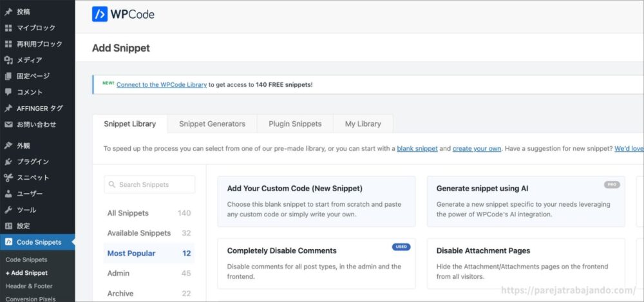The image size is (644, 302).
Task: Click the WPCode logo icon
Action: click(x=100, y=14)
